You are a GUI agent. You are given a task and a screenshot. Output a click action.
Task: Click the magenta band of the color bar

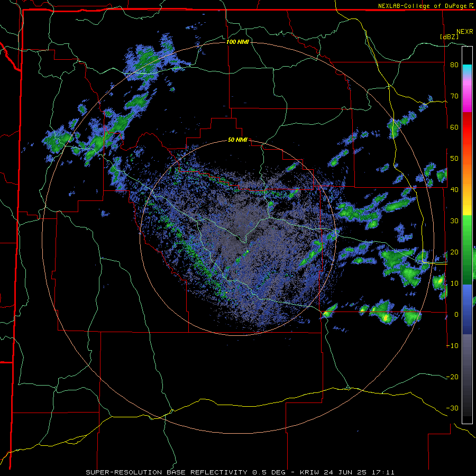(467, 97)
